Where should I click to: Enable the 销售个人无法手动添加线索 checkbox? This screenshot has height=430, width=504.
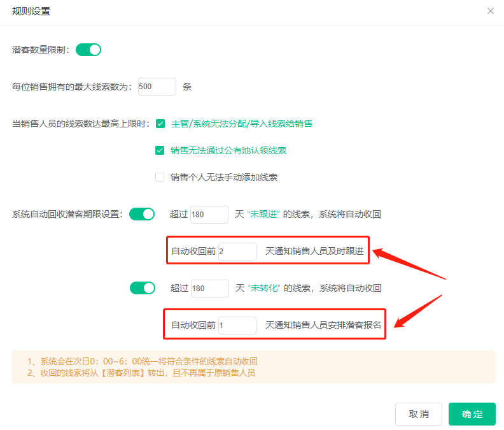coord(160,177)
